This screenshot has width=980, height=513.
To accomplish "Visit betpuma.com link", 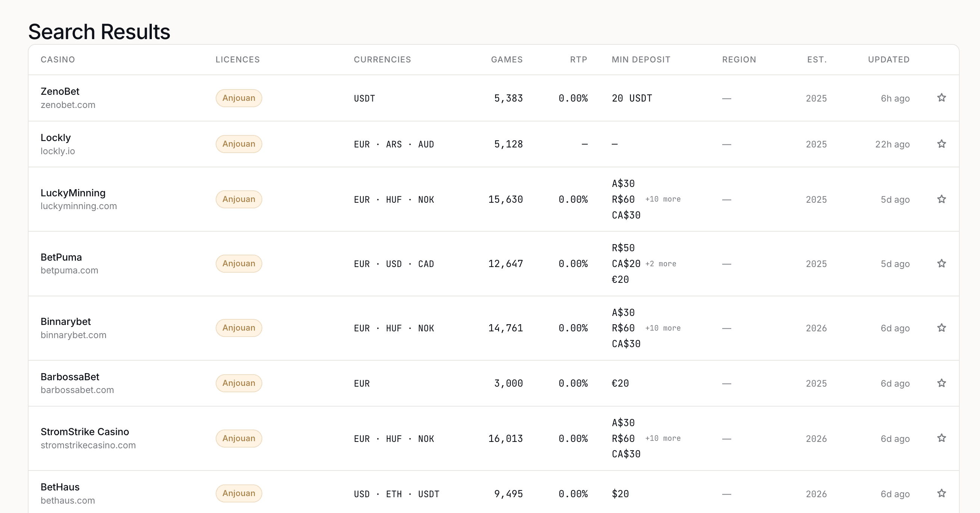I will point(69,270).
